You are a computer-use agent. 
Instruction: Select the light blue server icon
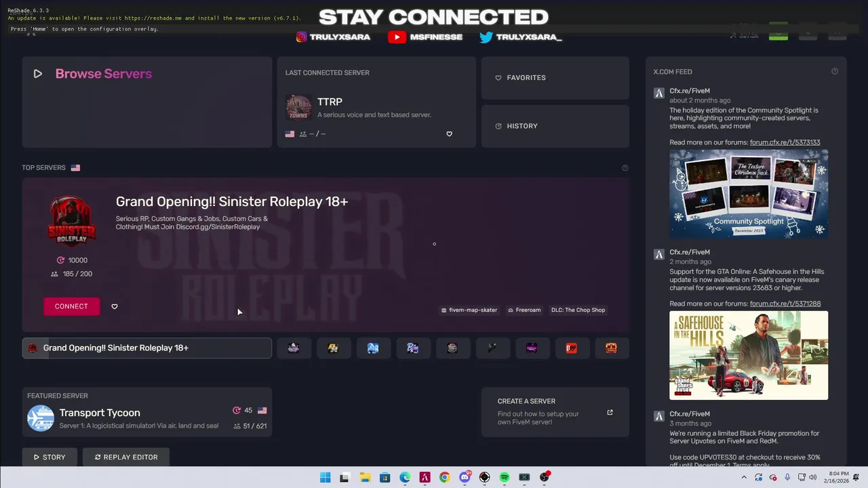373,348
